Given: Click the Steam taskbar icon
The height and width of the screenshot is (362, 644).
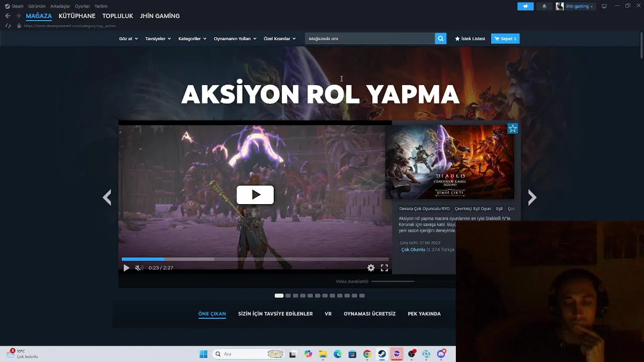Looking at the screenshot, I should click(382, 354).
